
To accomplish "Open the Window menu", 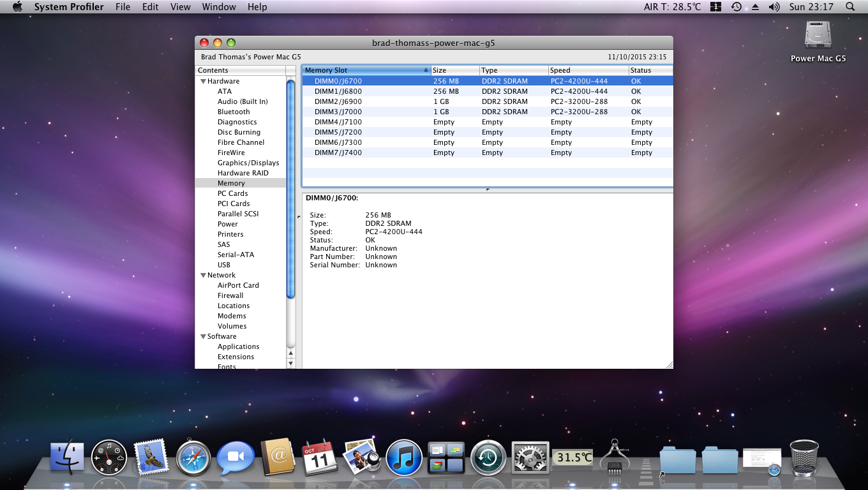I will pyautogui.click(x=218, y=7).
